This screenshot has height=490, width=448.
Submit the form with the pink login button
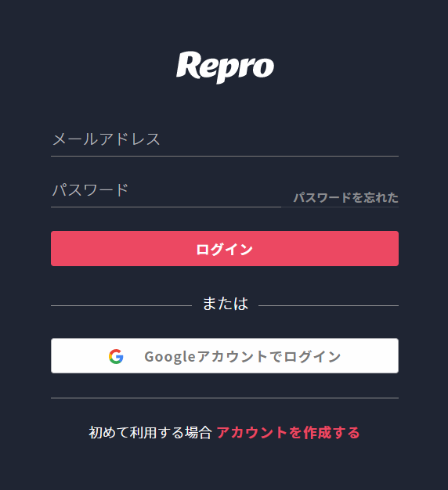(225, 249)
